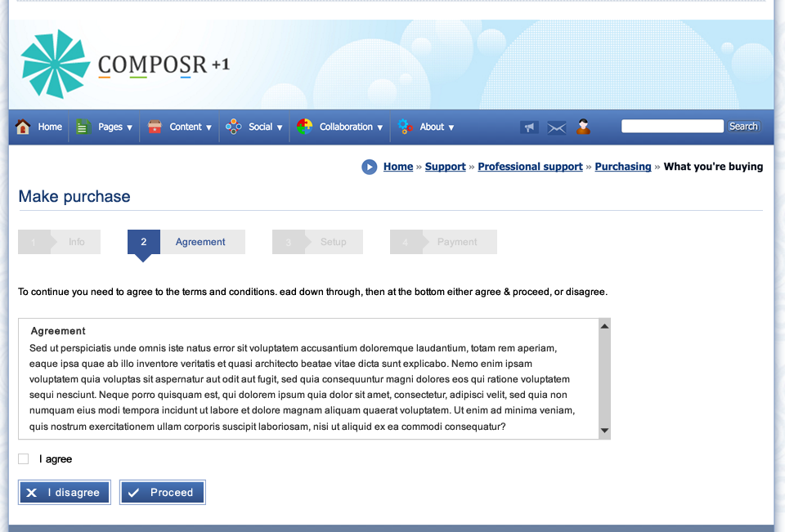This screenshot has width=785, height=532.
Task: Click the Content briefcase icon
Action: [x=155, y=127]
